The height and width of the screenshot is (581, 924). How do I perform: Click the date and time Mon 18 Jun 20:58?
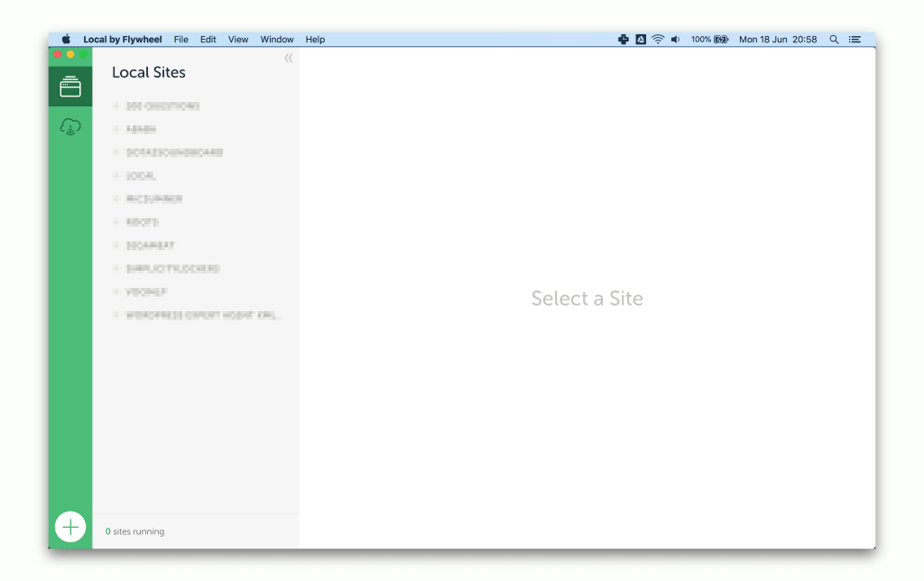778,40
